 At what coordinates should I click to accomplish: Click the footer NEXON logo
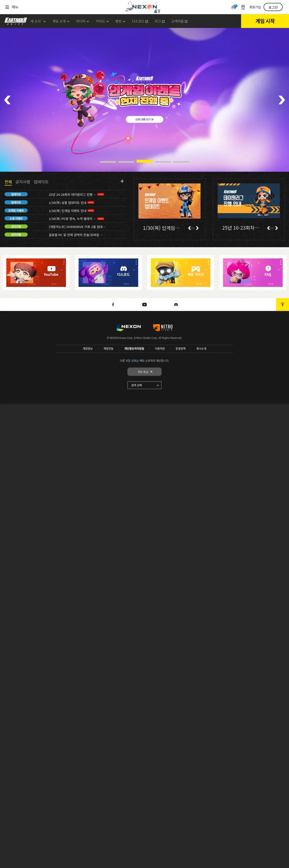tap(129, 327)
